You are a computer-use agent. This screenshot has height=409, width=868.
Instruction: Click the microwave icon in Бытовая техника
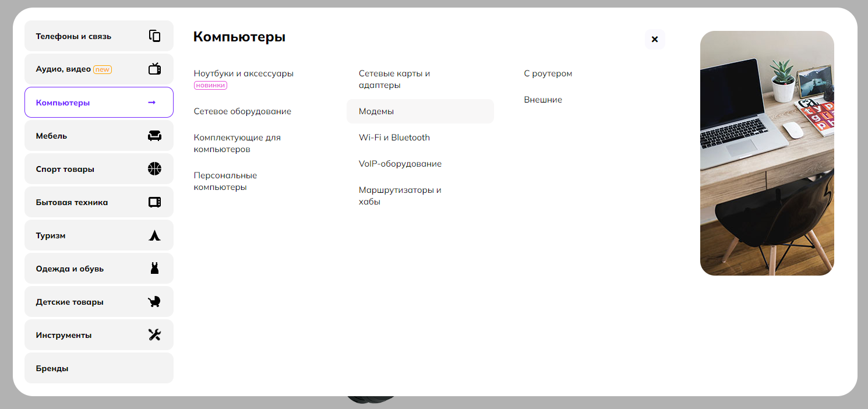pos(154,202)
